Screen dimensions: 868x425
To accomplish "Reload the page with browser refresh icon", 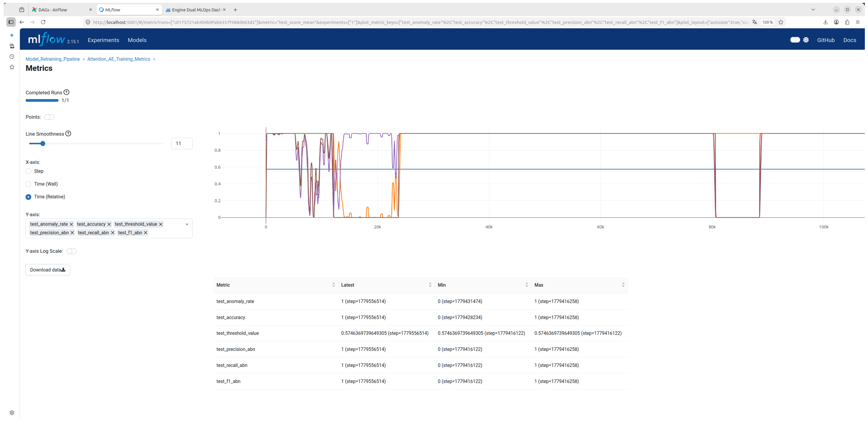I will 43,22.
